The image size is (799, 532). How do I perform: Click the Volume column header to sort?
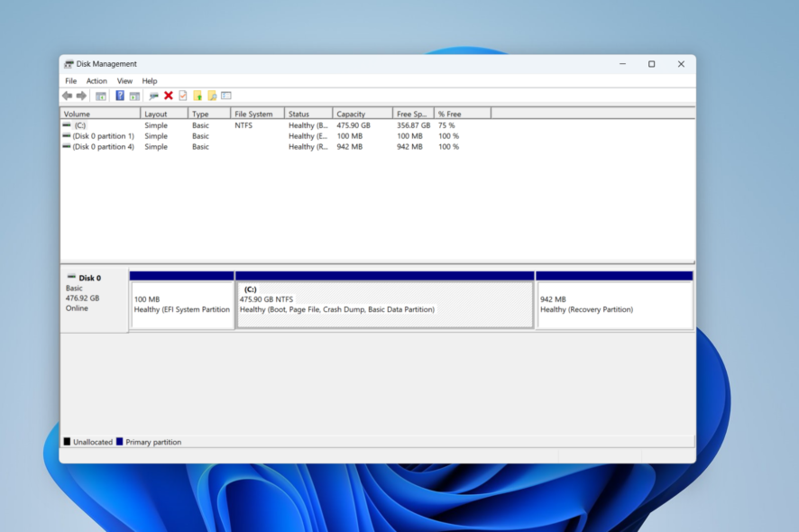[x=81, y=113]
